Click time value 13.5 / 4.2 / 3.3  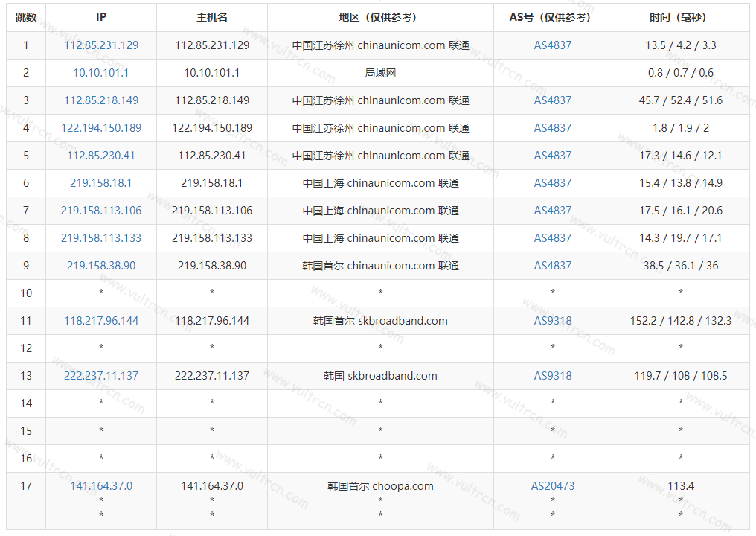680,45
